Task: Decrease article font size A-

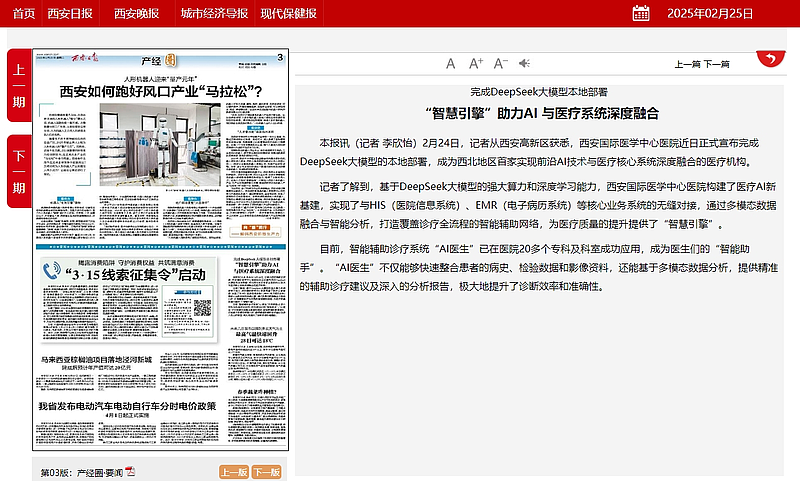Action: click(501, 63)
